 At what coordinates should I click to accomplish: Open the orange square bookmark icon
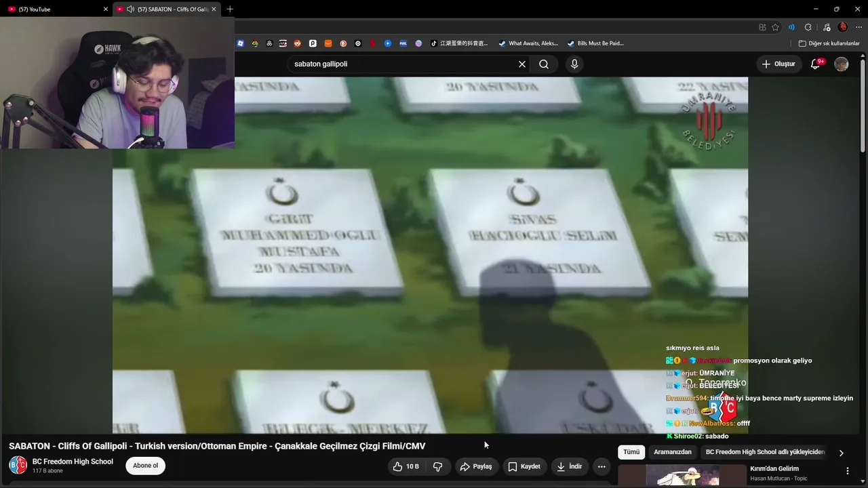click(x=328, y=43)
